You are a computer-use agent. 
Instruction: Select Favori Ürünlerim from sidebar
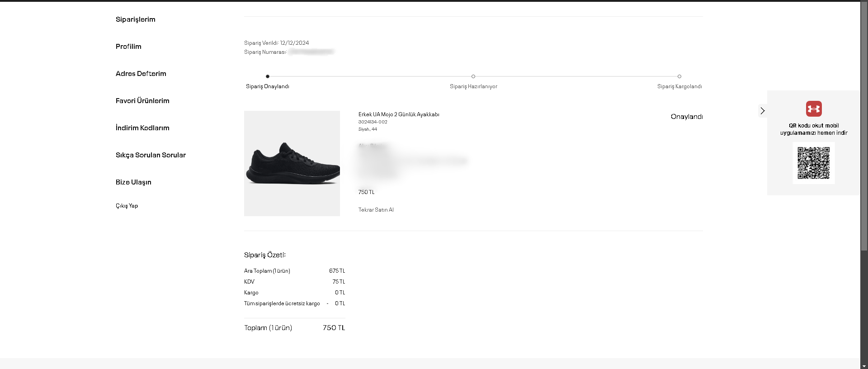(142, 101)
